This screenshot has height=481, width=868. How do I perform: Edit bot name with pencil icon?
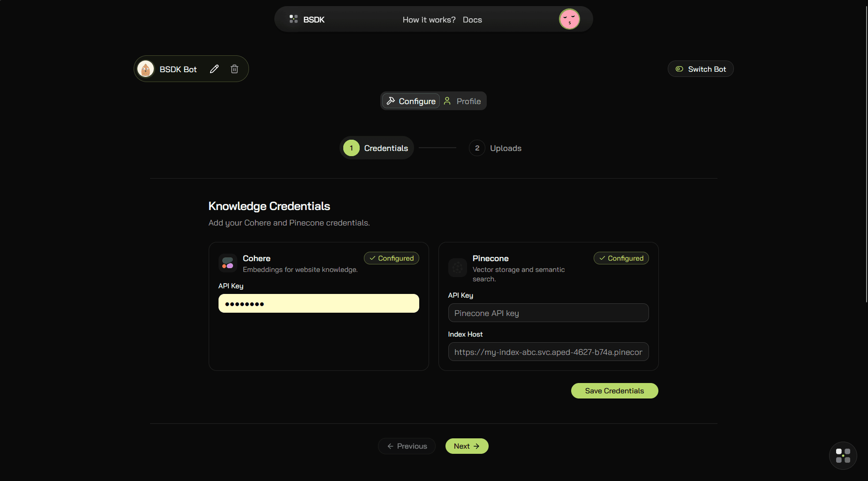click(214, 69)
